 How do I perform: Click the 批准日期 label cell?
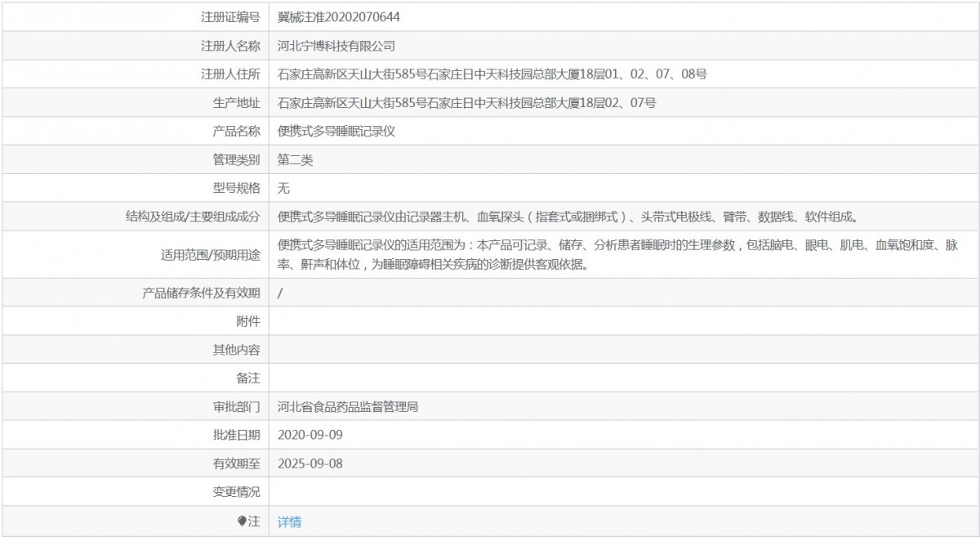coord(135,435)
